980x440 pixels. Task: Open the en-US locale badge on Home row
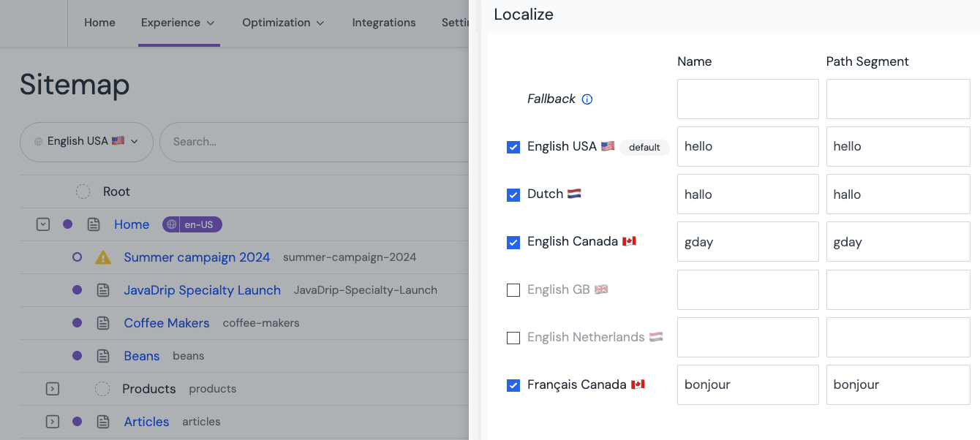[x=192, y=224]
